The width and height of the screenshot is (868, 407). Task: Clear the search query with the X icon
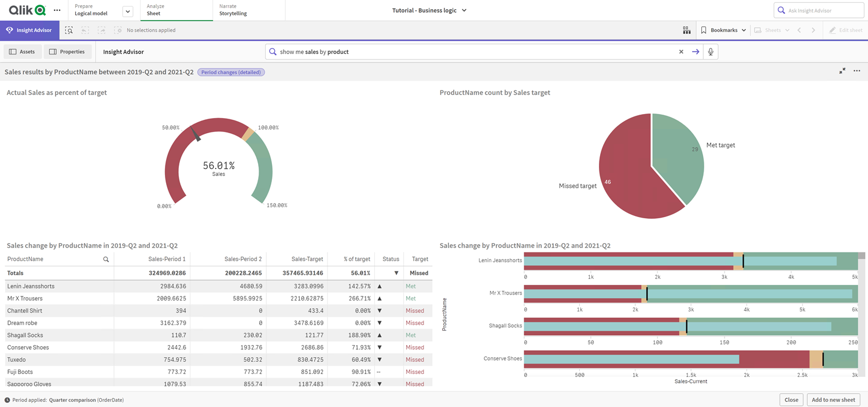click(681, 52)
